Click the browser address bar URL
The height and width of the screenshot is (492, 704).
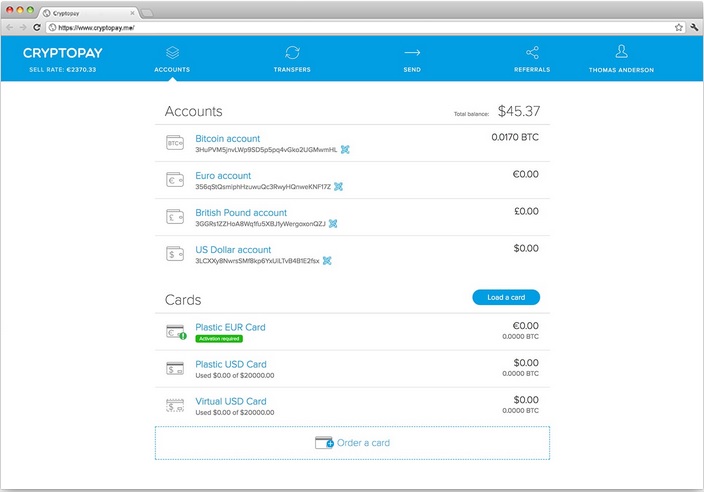pyautogui.click(x=97, y=27)
